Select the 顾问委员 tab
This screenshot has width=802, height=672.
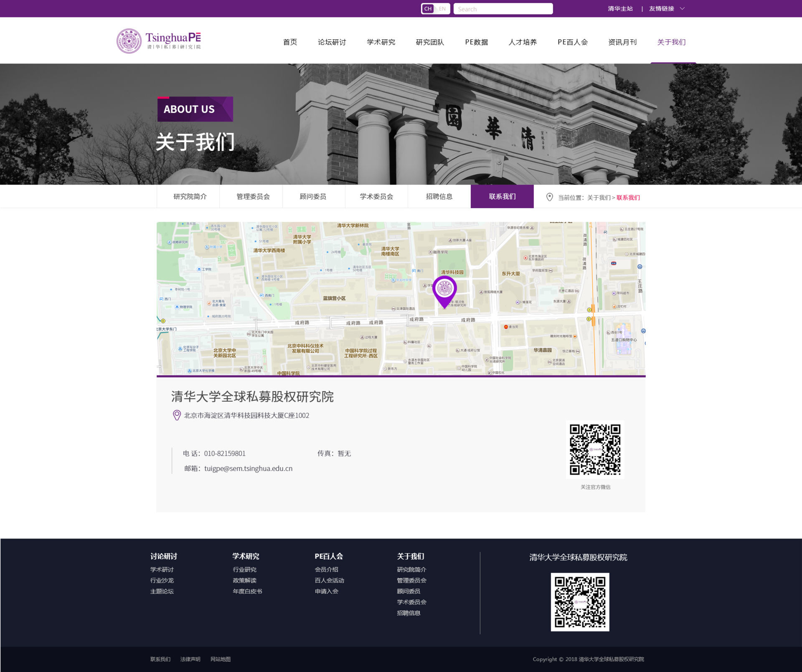click(314, 196)
